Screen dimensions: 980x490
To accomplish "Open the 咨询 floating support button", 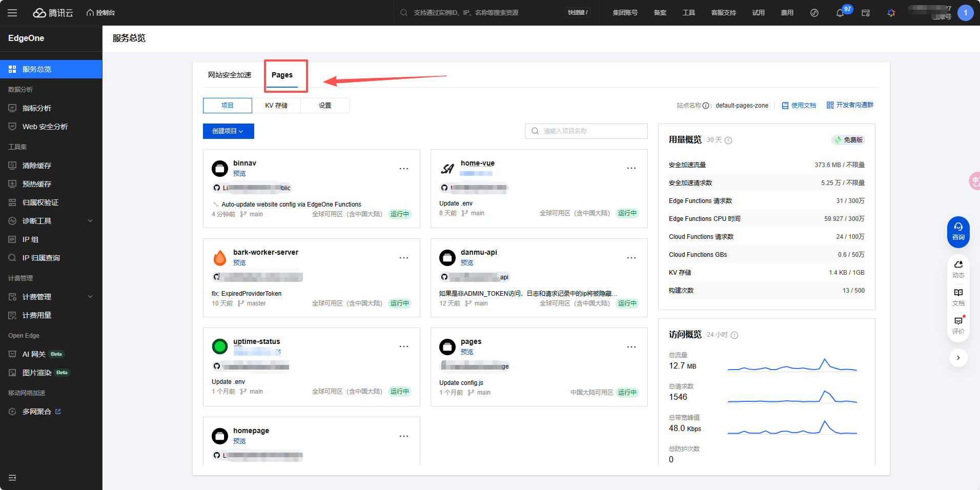I will (x=958, y=232).
